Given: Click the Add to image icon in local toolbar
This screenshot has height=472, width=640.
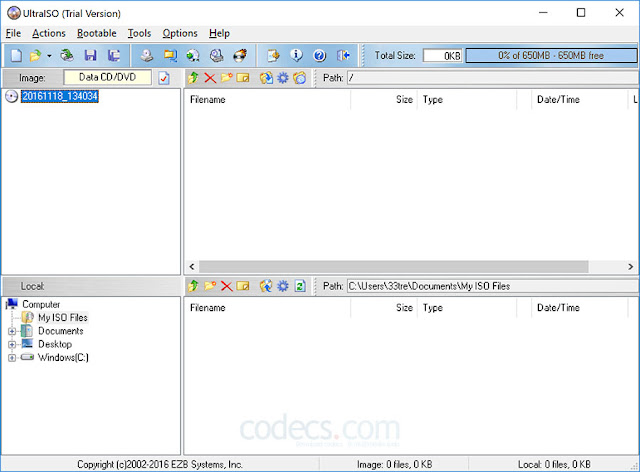Looking at the screenshot, I should (266, 286).
